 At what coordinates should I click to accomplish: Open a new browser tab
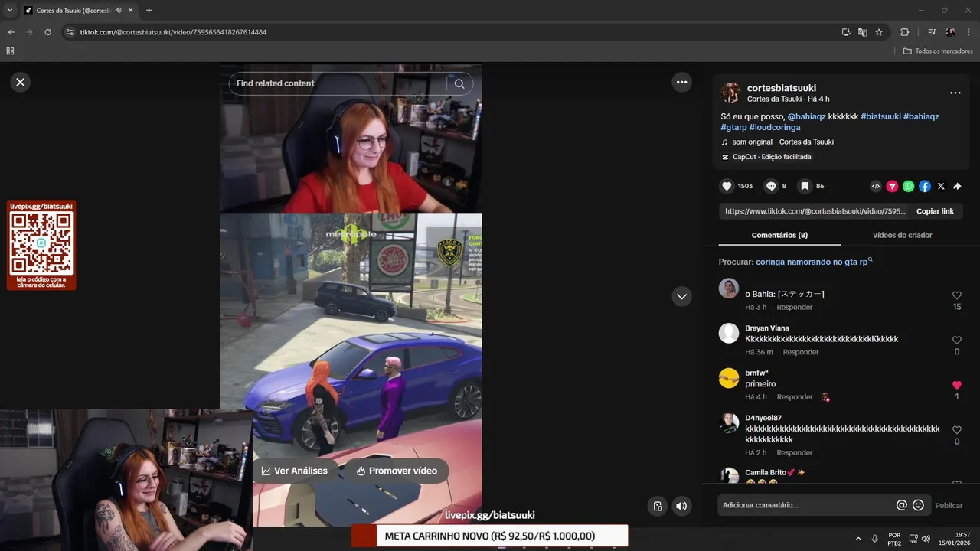[x=149, y=10]
